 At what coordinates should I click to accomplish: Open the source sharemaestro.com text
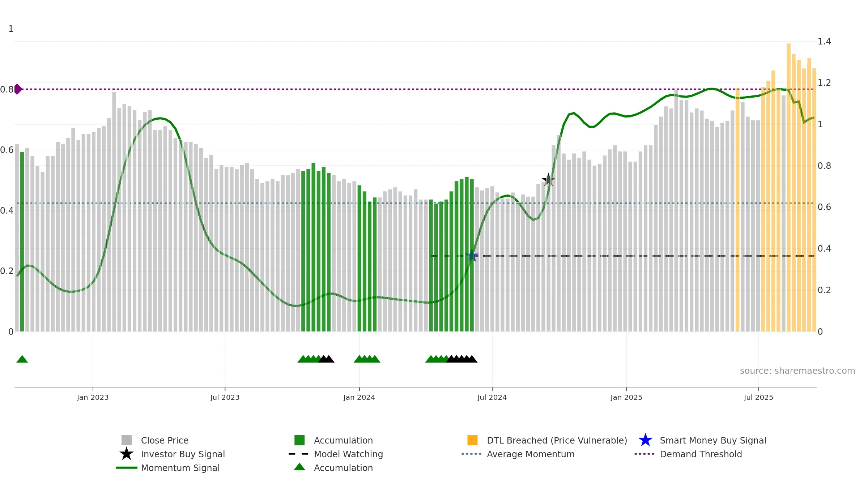pyautogui.click(x=797, y=371)
